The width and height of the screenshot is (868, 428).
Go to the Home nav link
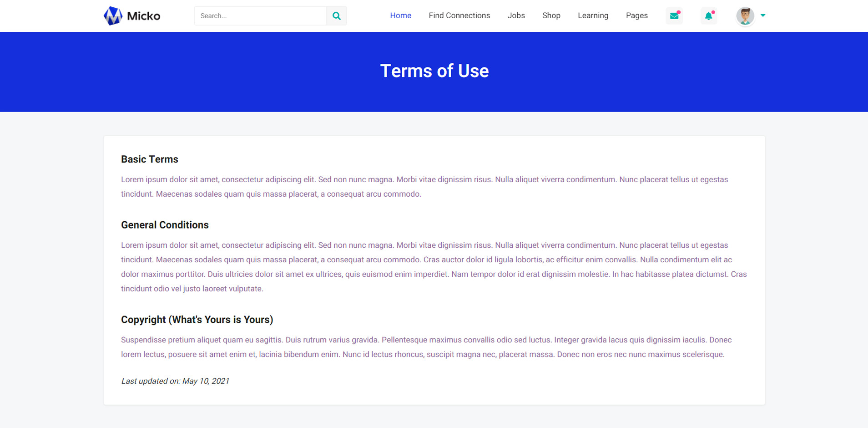pos(400,15)
